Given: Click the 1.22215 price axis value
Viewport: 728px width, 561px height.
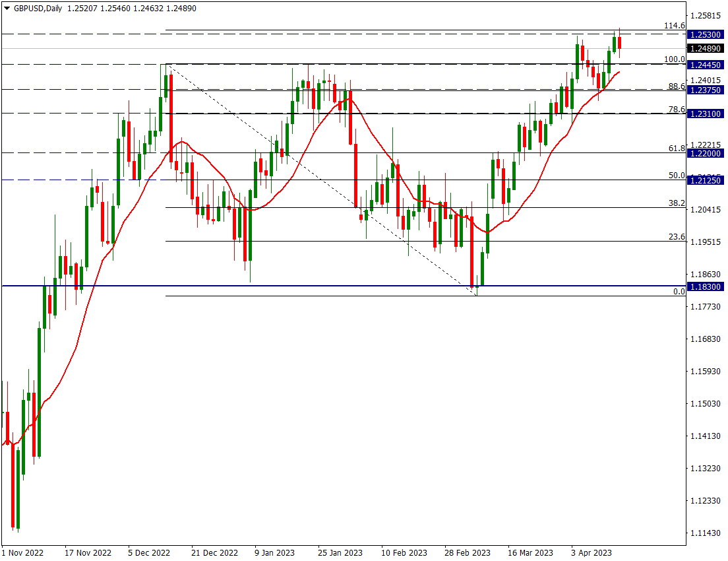Looking at the screenshot, I should [x=706, y=145].
